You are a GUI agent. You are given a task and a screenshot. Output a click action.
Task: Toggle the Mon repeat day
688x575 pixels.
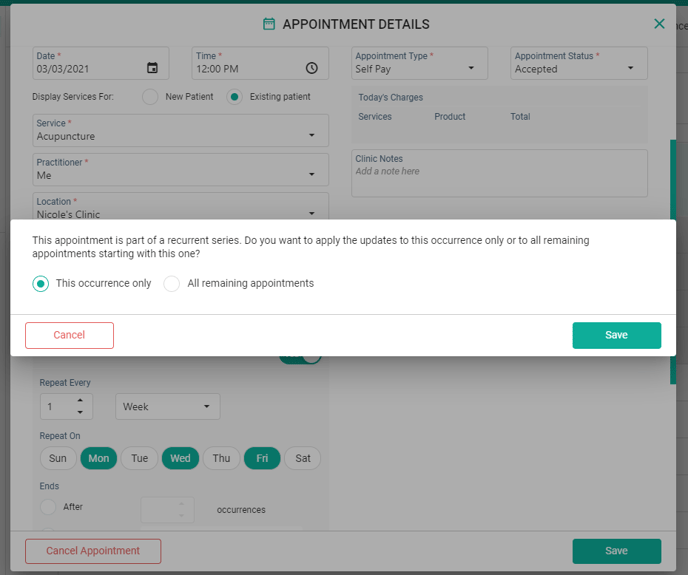(99, 459)
